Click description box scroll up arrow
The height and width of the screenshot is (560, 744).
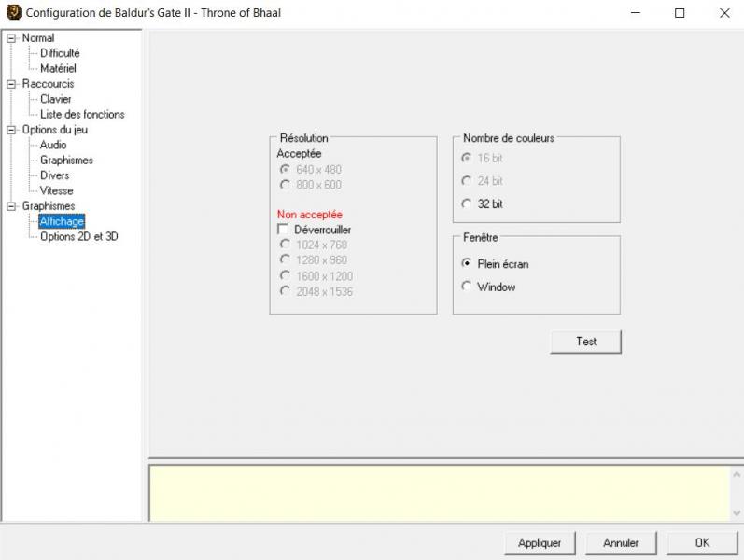point(737,474)
